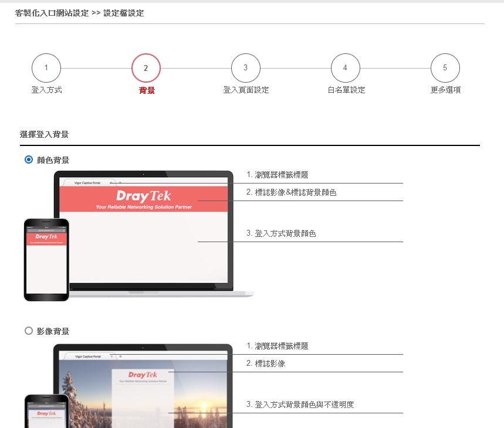504x428 pixels.
Task: Click the 背景 active step label
Action: [147, 91]
